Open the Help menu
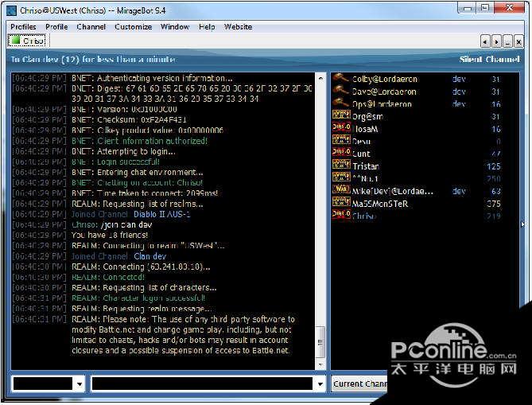 207,27
